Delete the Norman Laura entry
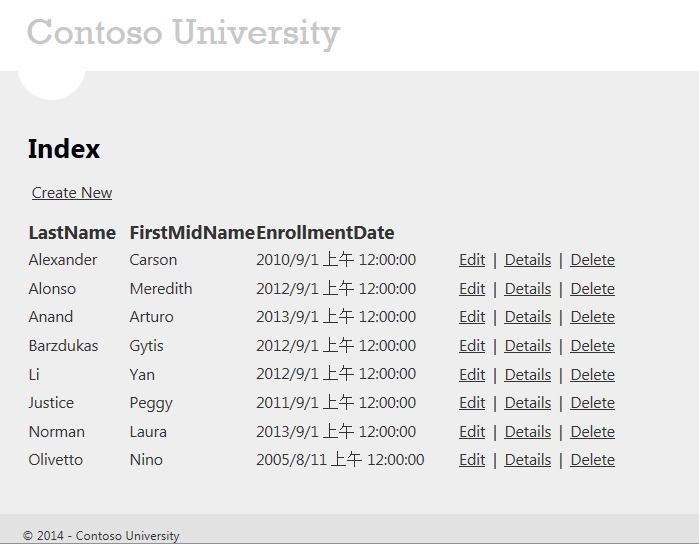The image size is (699, 545). (592, 432)
